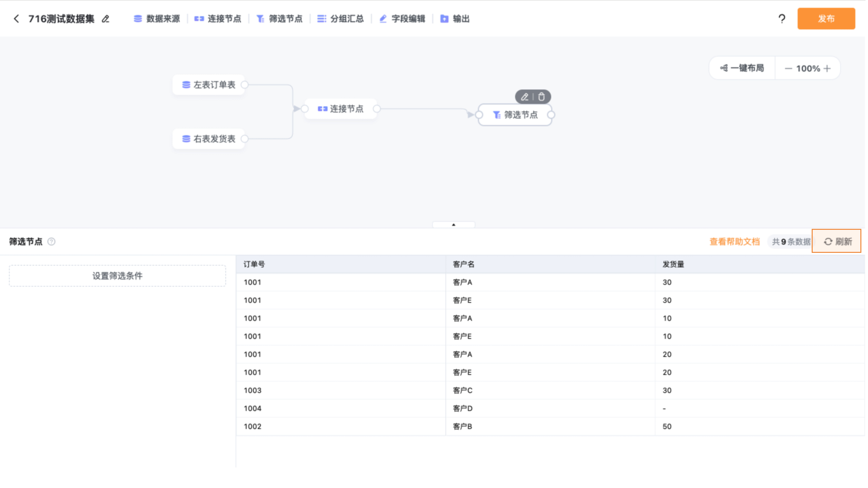This screenshot has width=868, height=488.
Task: Select the 右表发货表 node
Action: tap(209, 139)
